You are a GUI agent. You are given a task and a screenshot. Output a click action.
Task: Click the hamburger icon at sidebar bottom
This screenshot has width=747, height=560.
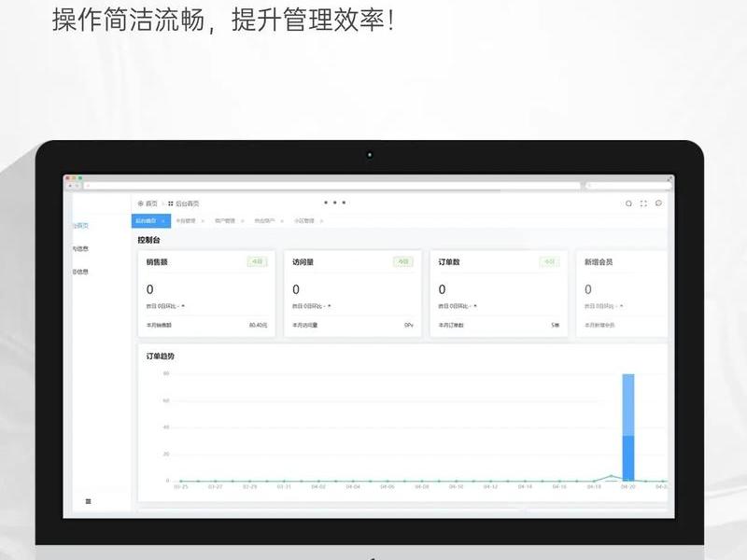click(x=88, y=501)
